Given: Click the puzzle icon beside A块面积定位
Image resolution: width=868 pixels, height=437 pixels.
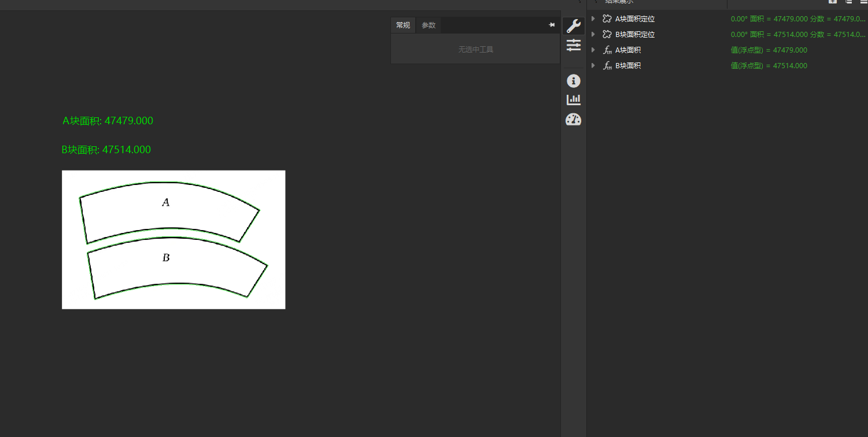Looking at the screenshot, I should pos(607,19).
